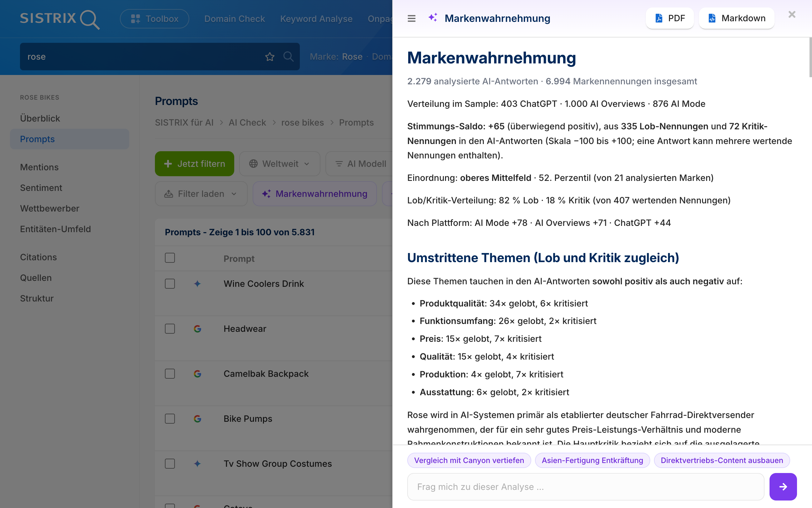Screen dimensions: 812x508
Task: Go to Überblick in sidebar
Action: tap(70, 119)
